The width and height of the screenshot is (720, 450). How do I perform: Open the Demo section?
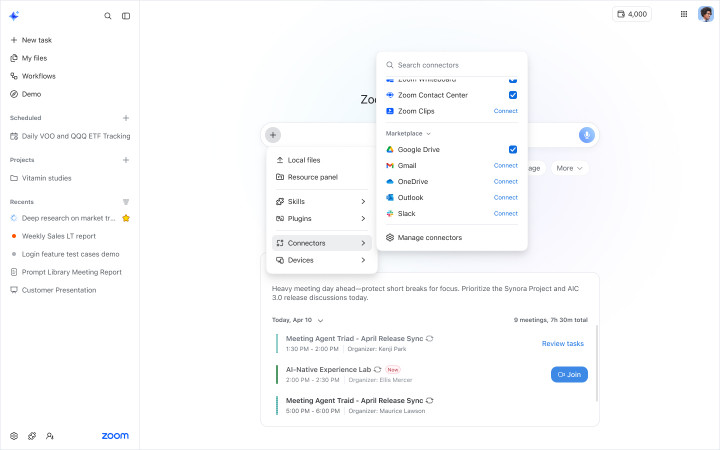26,94
